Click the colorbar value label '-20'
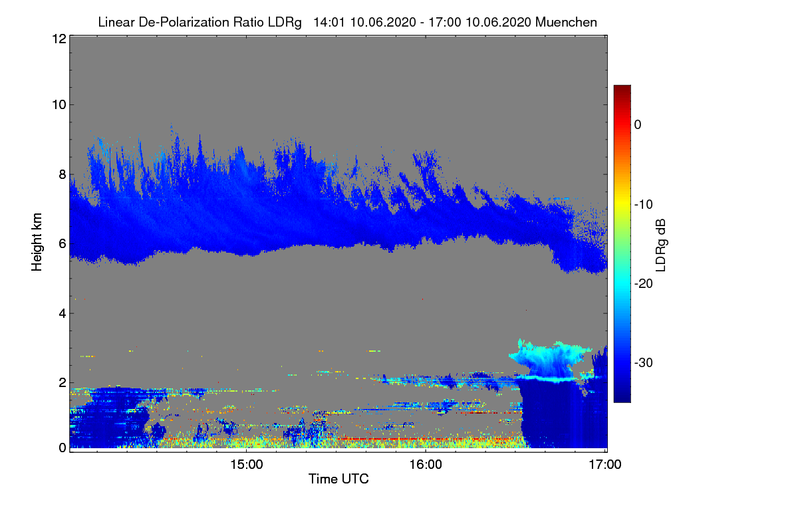Screen dimensions: 798x532 coord(643,283)
